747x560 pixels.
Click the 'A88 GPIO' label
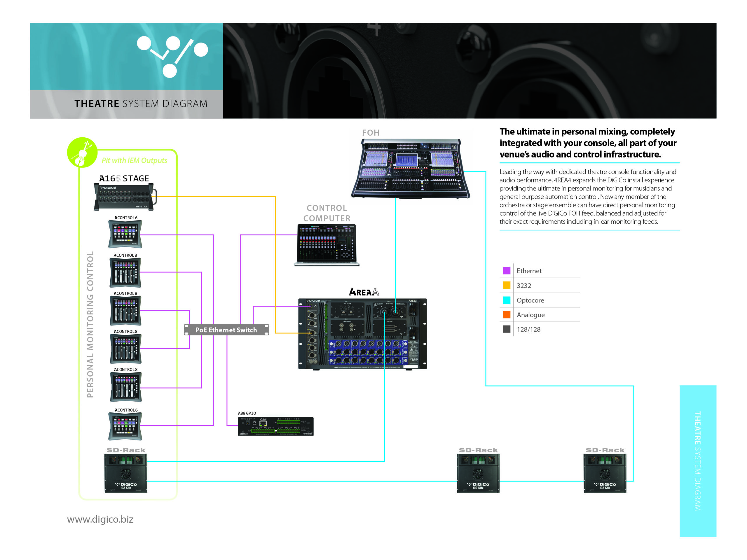tap(247, 413)
